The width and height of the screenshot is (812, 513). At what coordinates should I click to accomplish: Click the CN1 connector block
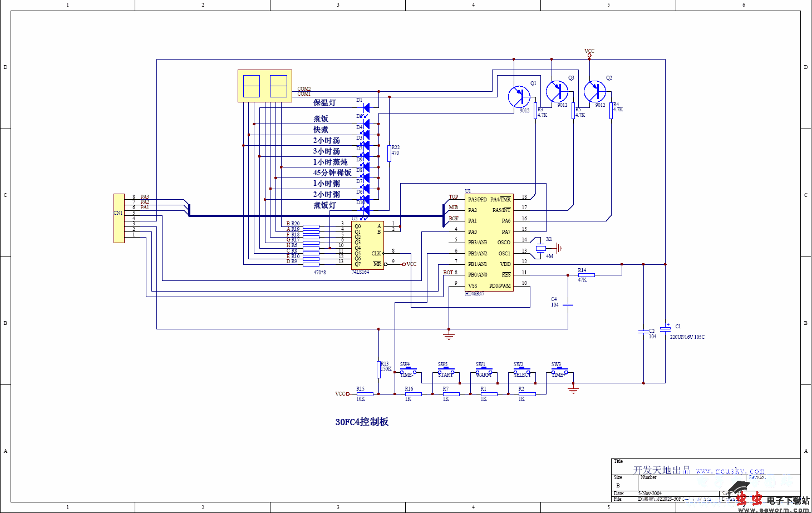coord(119,218)
